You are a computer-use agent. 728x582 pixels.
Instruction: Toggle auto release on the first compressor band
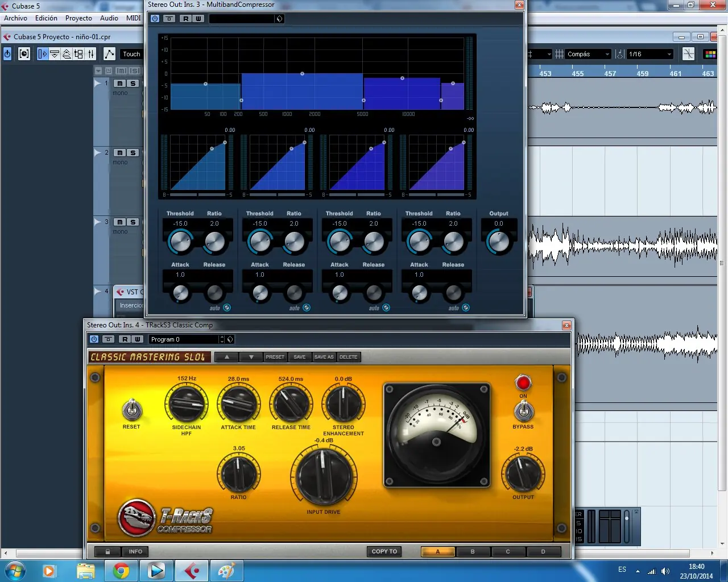click(227, 307)
